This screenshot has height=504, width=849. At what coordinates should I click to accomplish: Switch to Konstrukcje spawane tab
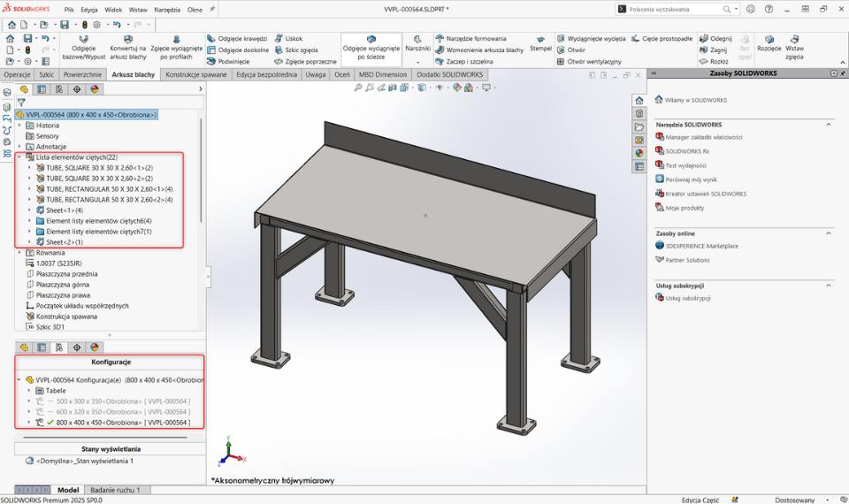pyautogui.click(x=196, y=74)
